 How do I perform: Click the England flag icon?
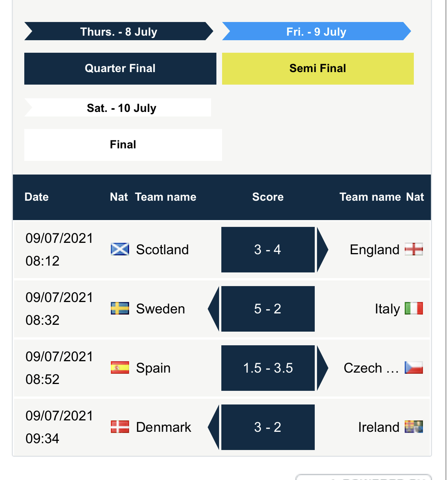point(414,249)
